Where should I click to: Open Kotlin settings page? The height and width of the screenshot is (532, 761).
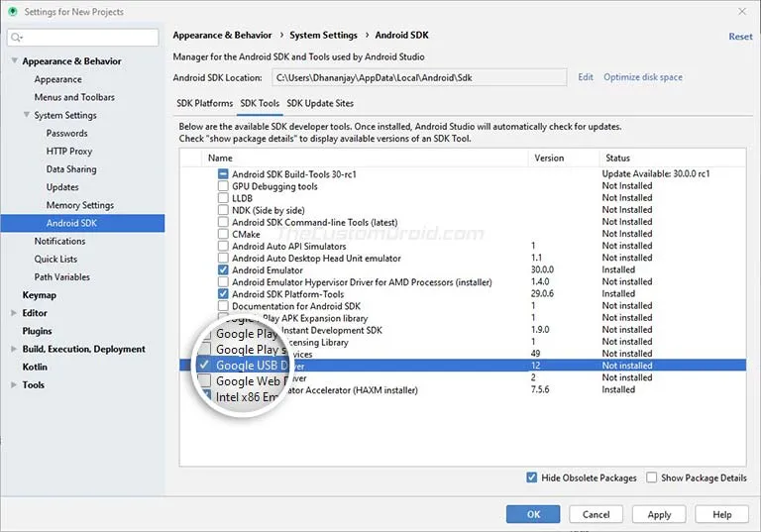point(35,367)
